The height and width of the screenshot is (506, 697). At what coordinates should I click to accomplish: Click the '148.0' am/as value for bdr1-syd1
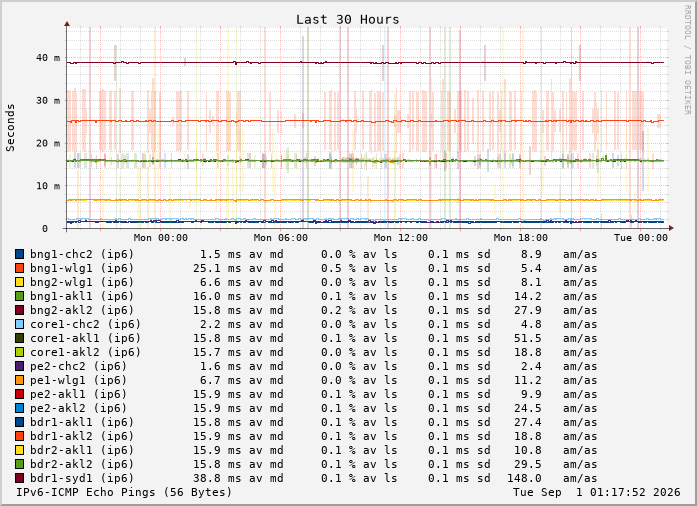coord(524,478)
